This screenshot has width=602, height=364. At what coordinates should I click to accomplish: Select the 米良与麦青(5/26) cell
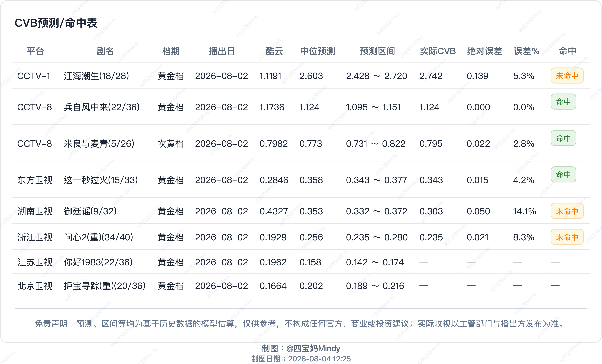(99, 143)
